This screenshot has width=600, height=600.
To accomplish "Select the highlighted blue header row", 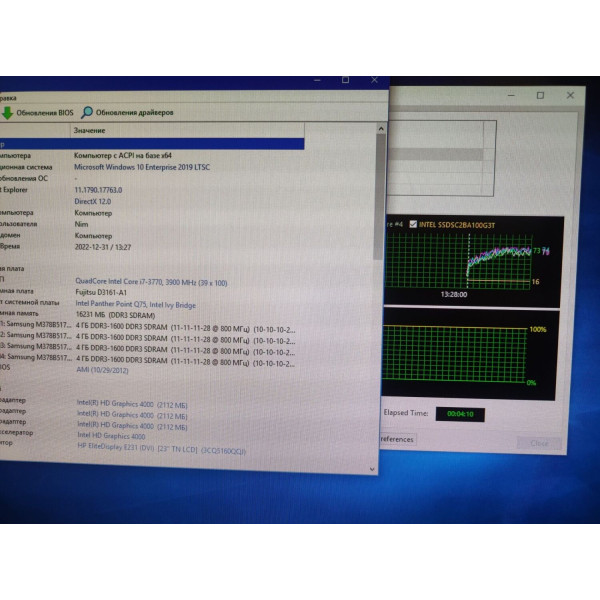I will pyautogui.click(x=152, y=143).
